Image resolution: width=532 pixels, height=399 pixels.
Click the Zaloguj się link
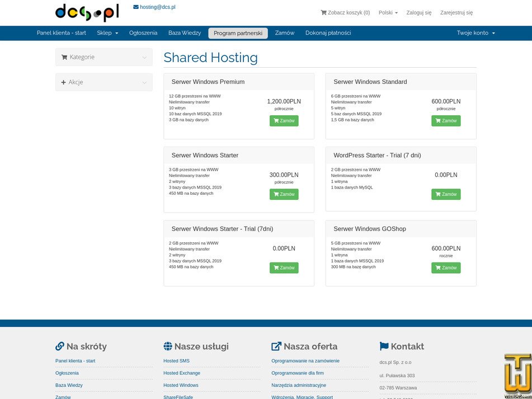[x=419, y=12]
